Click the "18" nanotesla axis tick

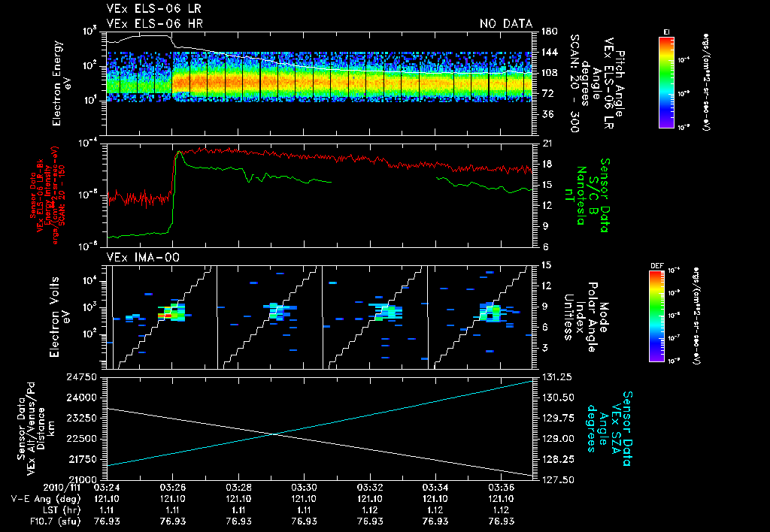coord(547,164)
